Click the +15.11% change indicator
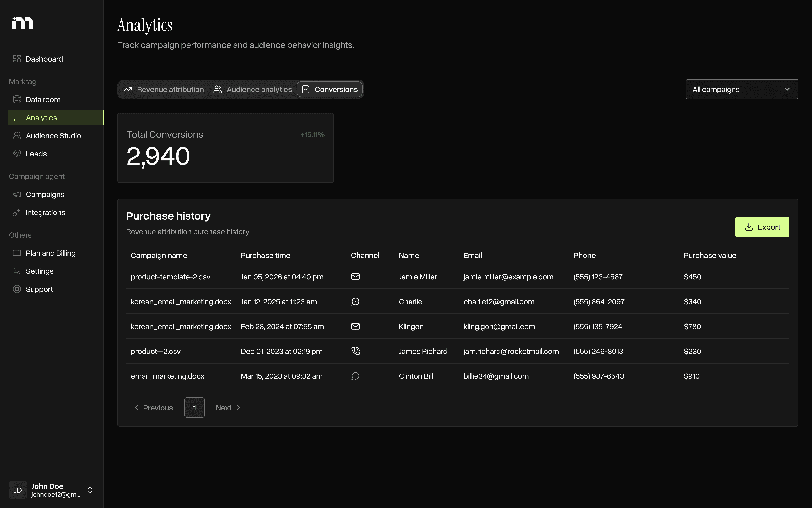Image resolution: width=812 pixels, height=508 pixels. (x=312, y=135)
